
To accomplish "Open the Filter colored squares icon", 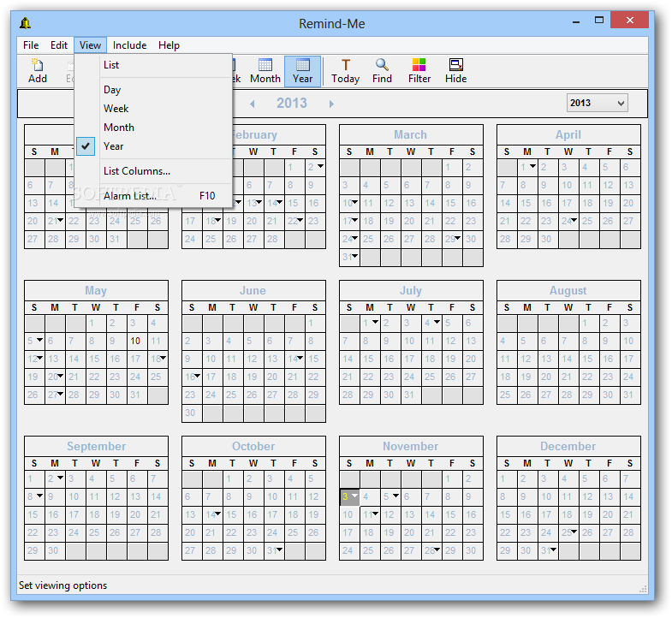I will pyautogui.click(x=419, y=71).
